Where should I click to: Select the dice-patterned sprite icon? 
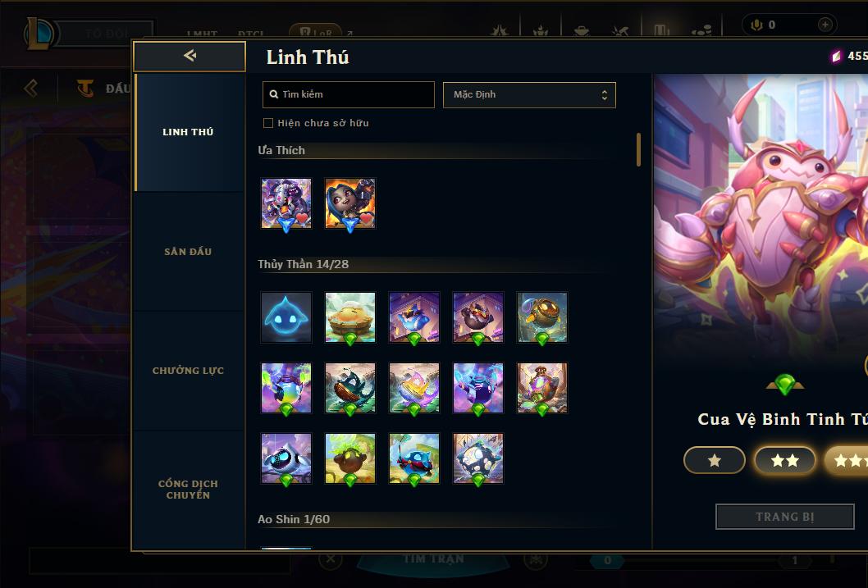(478, 458)
